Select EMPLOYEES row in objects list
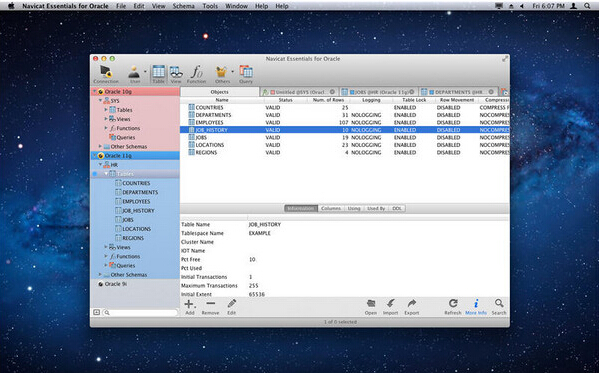 [344, 122]
